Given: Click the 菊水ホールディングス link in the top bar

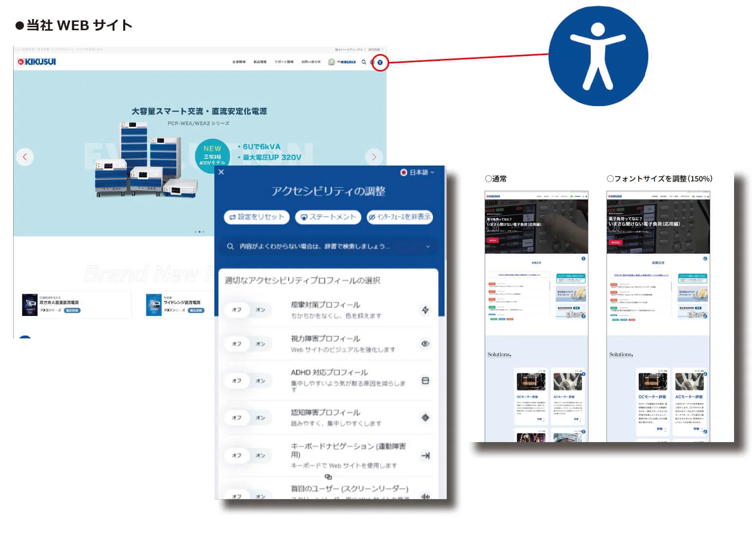Looking at the screenshot, I should click(348, 50).
